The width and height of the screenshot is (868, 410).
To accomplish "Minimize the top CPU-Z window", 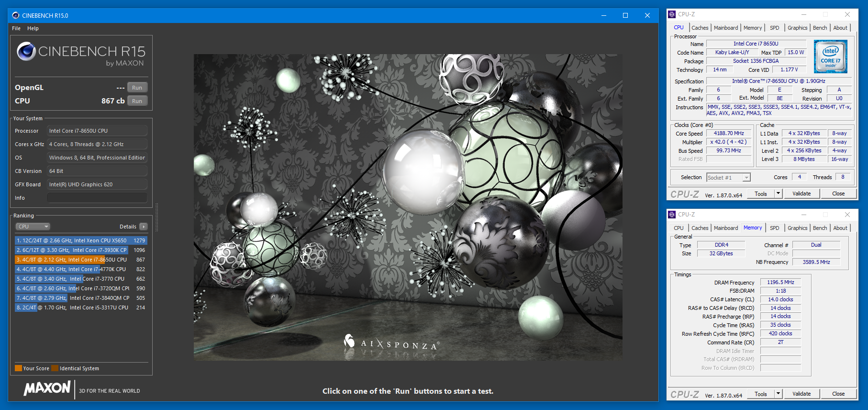I will pyautogui.click(x=804, y=14).
